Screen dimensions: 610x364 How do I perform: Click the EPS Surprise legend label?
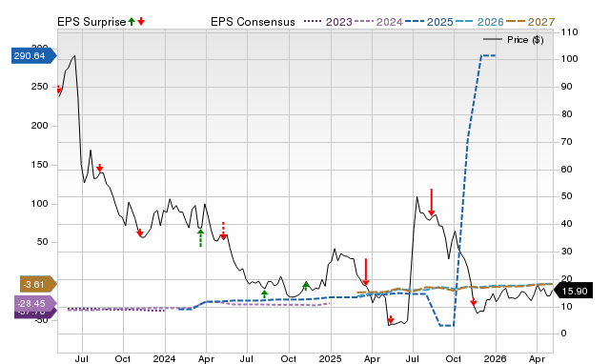(x=91, y=22)
